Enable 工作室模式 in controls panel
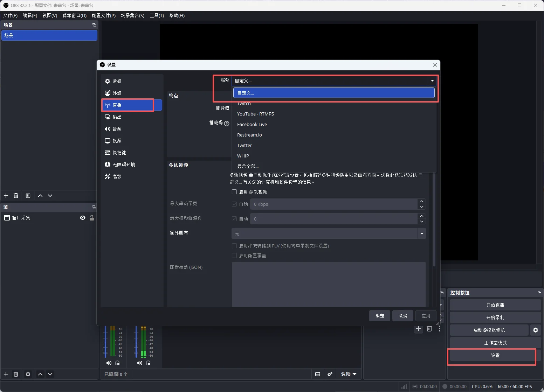The height and width of the screenshot is (392, 544). pyautogui.click(x=495, y=343)
